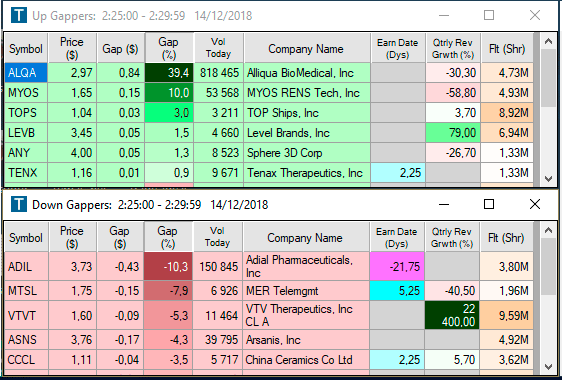Screen dimensions: 562x380
Task: Click Qtrly Rev Grwth header in Up Gappers
Action: 453,48
